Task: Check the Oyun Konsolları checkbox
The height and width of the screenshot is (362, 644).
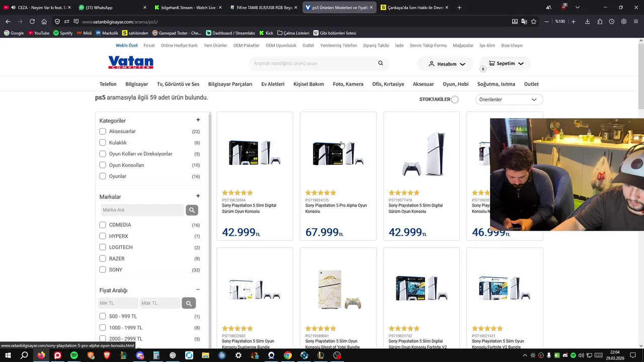Action: pos(103,165)
